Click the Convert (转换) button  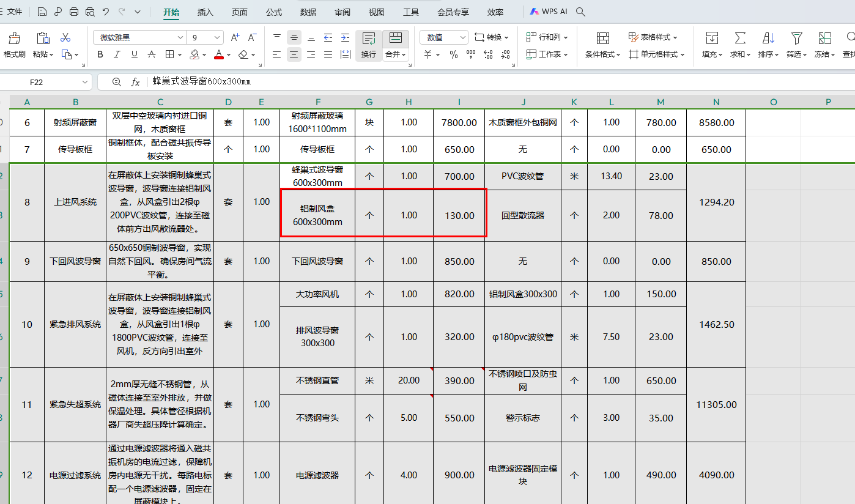(x=492, y=37)
